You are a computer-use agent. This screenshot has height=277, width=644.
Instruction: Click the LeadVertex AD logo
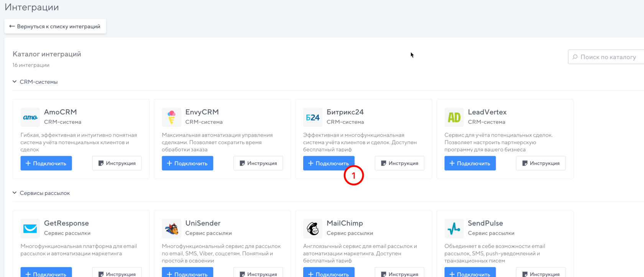(x=454, y=117)
